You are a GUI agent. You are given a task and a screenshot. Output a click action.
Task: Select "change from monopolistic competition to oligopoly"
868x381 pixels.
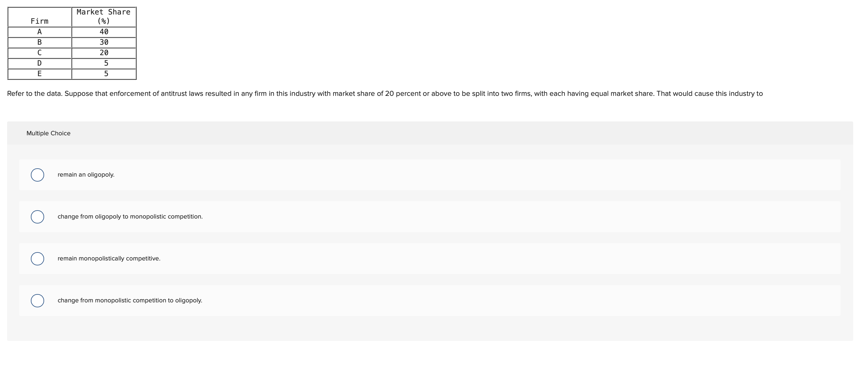pyautogui.click(x=38, y=301)
